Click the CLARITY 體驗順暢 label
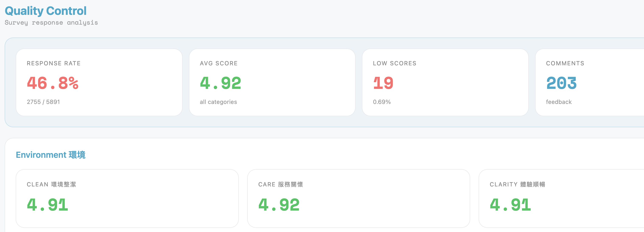 [x=517, y=184]
